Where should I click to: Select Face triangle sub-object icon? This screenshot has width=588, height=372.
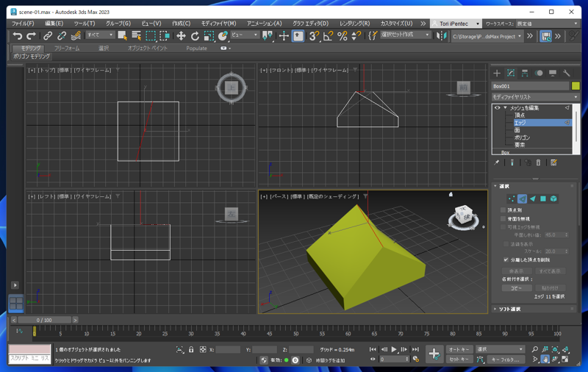[532, 198]
